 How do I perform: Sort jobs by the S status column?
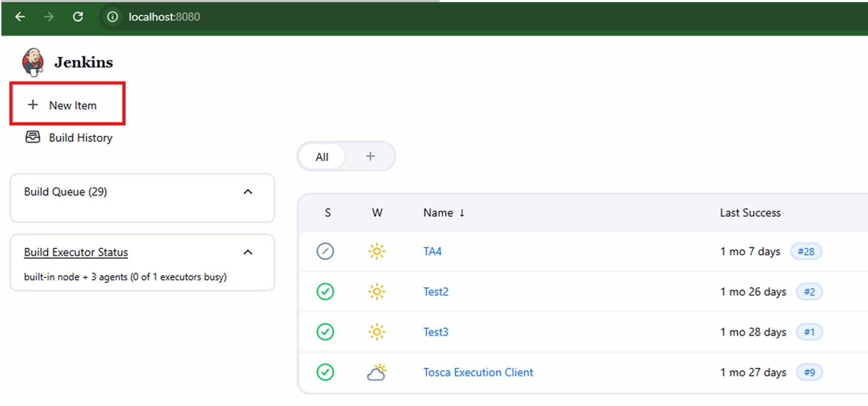tap(327, 213)
